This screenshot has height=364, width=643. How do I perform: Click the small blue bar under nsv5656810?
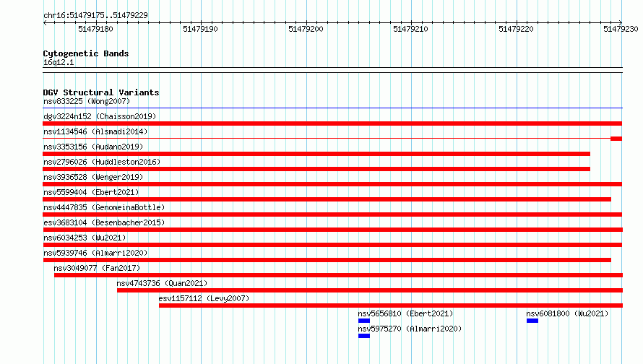[x=363, y=321]
